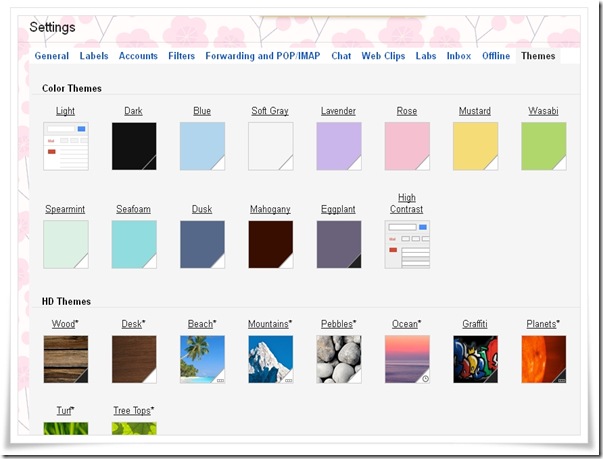Pick the yellow Mustard swatch

coord(475,146)
